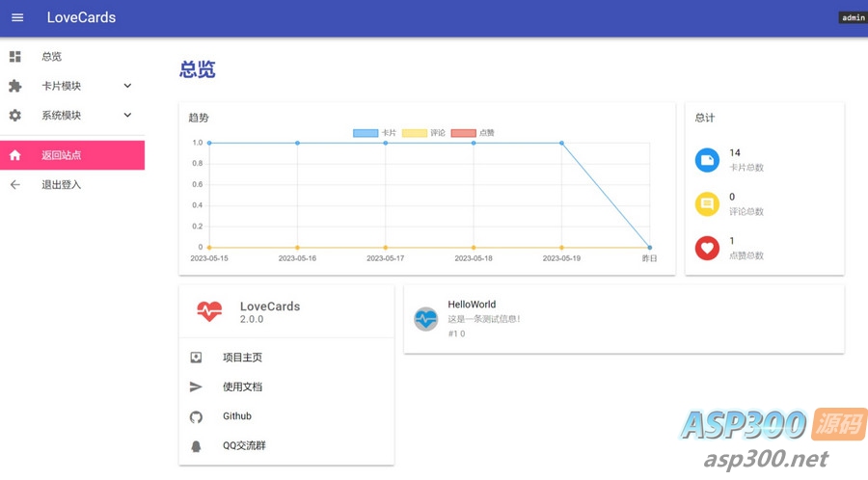The width and height of the screenshot is (868, 480).
Task: Click the gear system module icon
Action: point(15,116)
